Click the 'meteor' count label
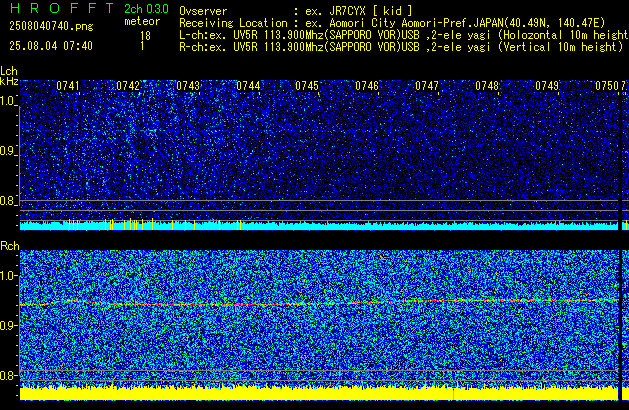Screen dimensions: 629x410 pos(142,21)
